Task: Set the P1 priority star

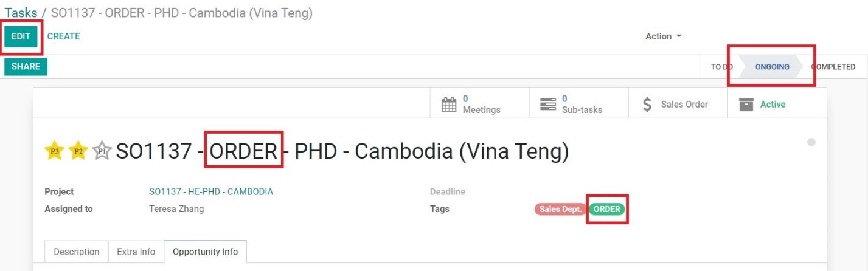Action: point(102,151)
